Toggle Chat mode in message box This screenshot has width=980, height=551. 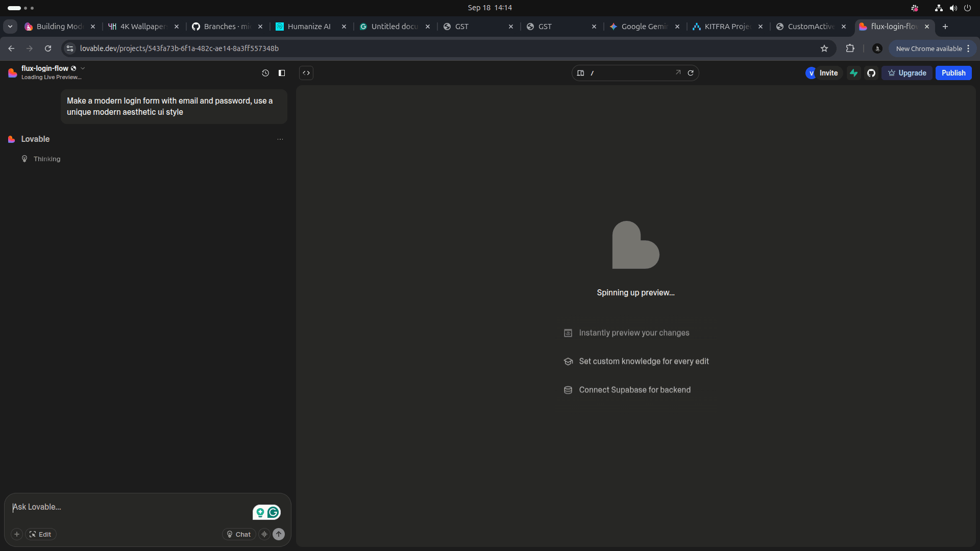pyautogui.click(x=238, y=534)
